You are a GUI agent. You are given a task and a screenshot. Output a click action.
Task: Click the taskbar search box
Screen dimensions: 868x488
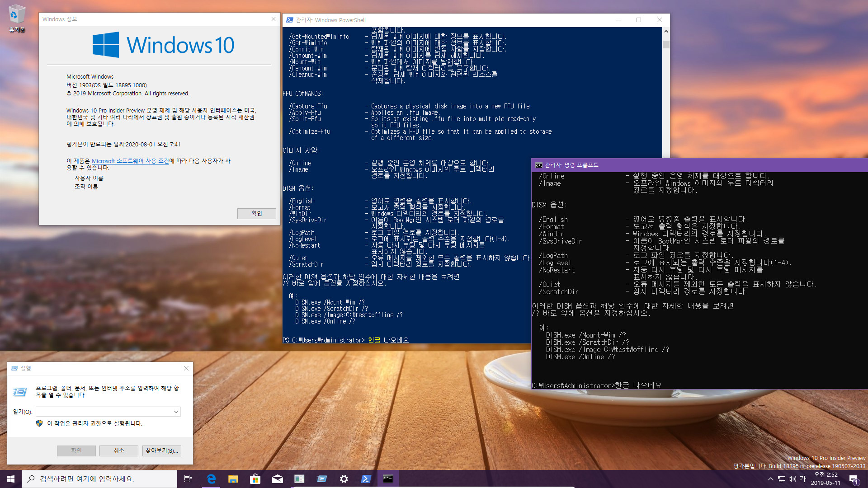pyautogui.click(x=99, y=479)
